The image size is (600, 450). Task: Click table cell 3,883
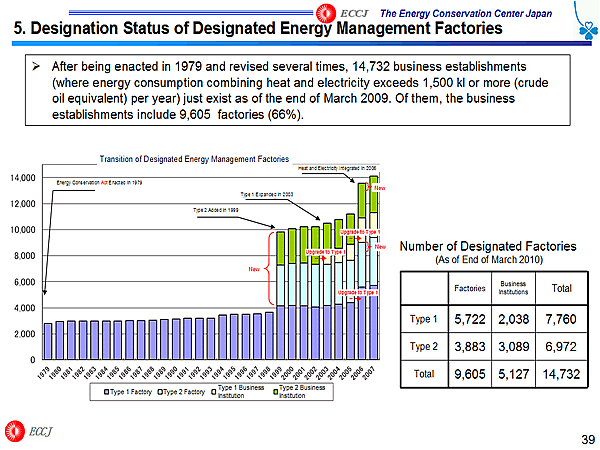(470, 346)
